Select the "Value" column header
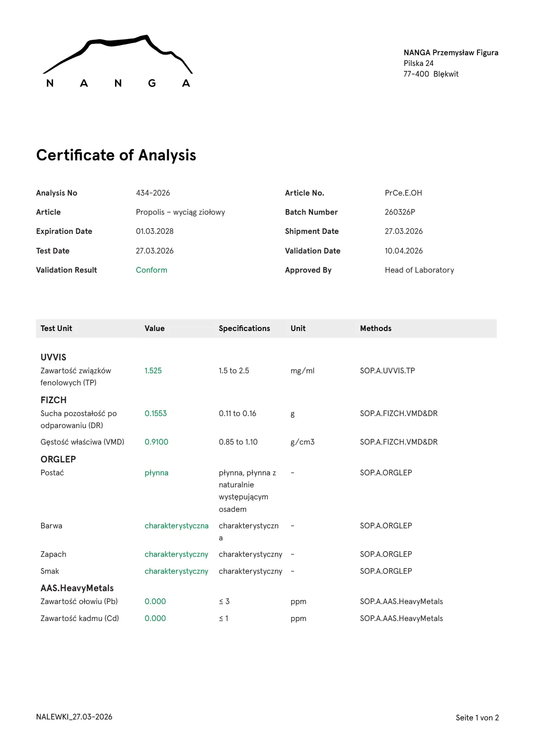Screen dimensions: 535x756 point(155,328)
